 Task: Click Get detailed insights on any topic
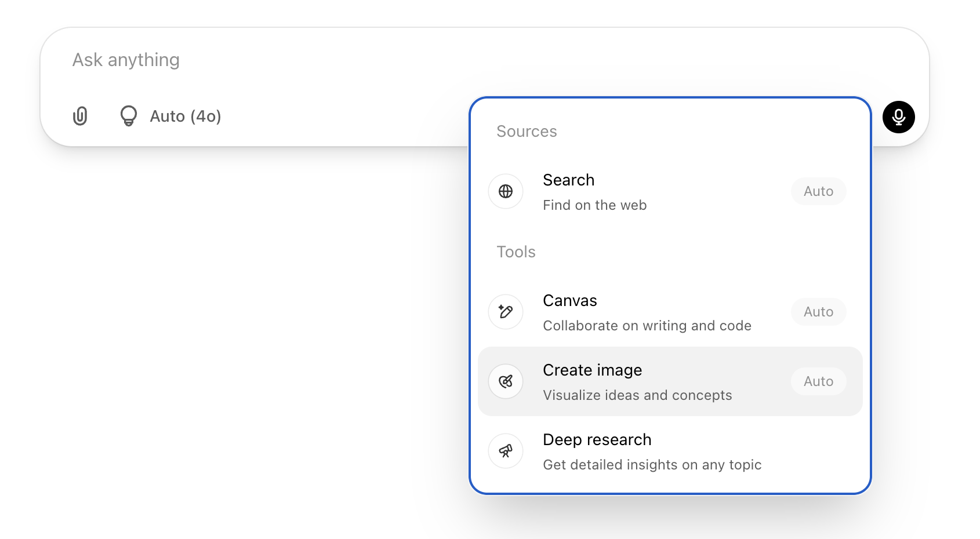coord(652,464)
